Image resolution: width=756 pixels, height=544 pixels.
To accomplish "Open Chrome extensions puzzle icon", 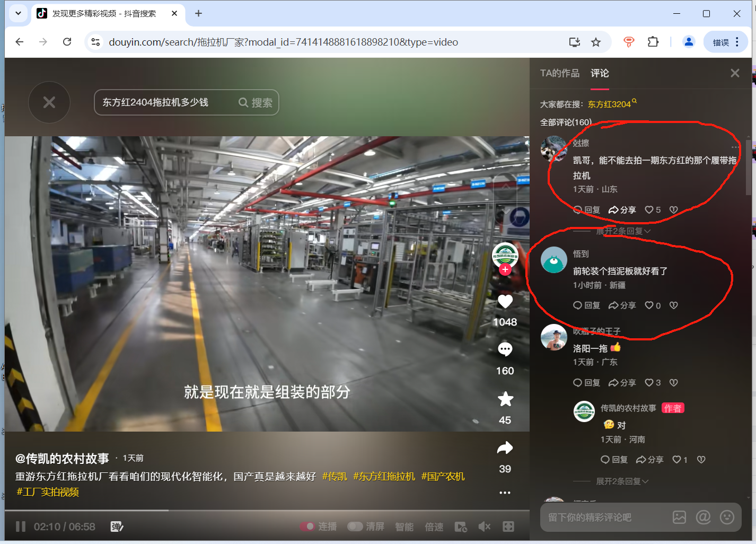I will [653, 42].
